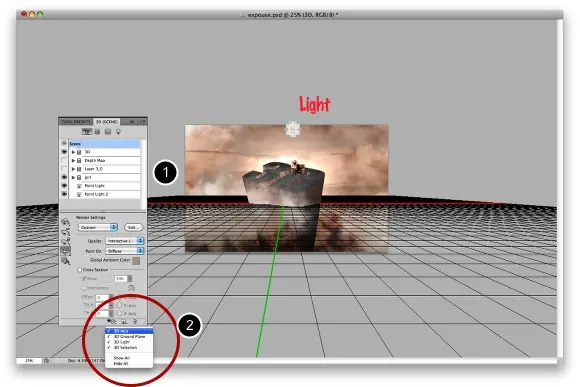This screenshot has height=387, width=580.
Task: Toggle 3D Light menu item
Action: click(129, 342)
